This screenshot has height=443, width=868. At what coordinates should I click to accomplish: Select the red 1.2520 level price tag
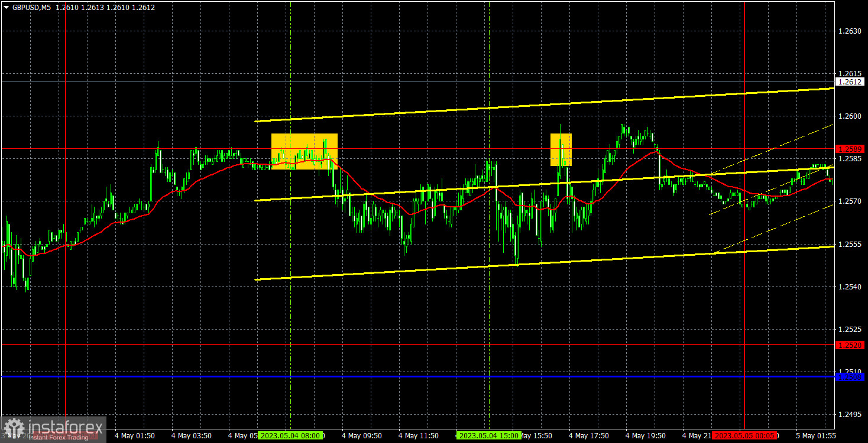850,345
